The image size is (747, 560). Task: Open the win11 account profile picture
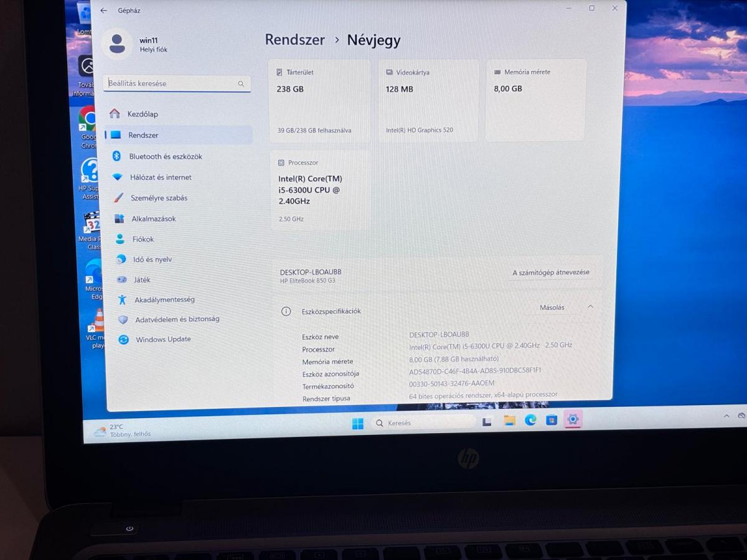pyautogui.click(x=116, y=44)
